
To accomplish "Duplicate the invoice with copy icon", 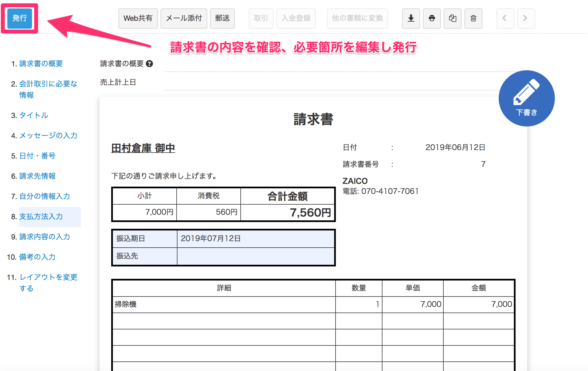I will tap(452, 18).
